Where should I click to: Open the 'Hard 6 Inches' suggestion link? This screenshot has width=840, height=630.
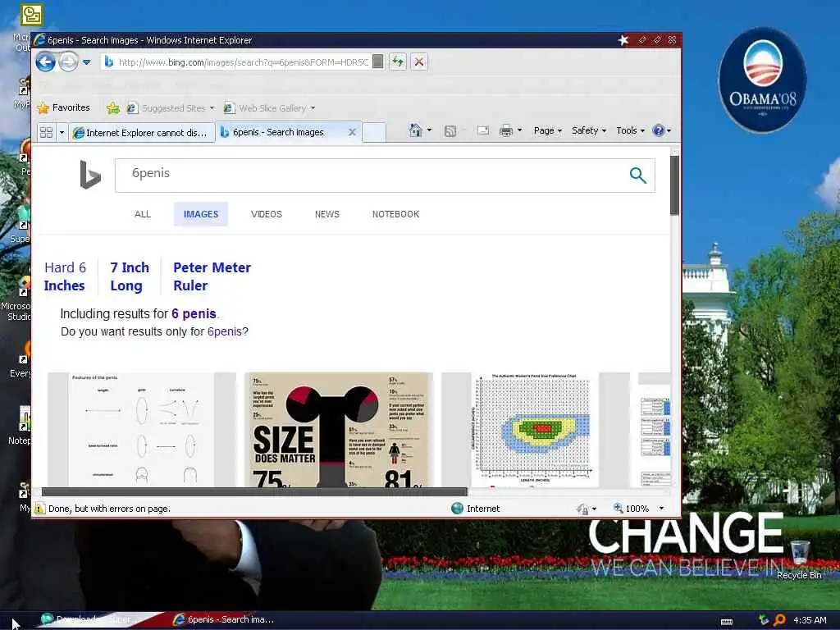coord(65,276)
